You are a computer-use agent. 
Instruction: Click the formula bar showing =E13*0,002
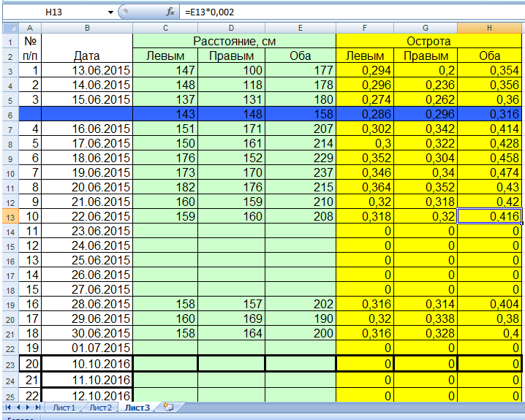[351, 12]
